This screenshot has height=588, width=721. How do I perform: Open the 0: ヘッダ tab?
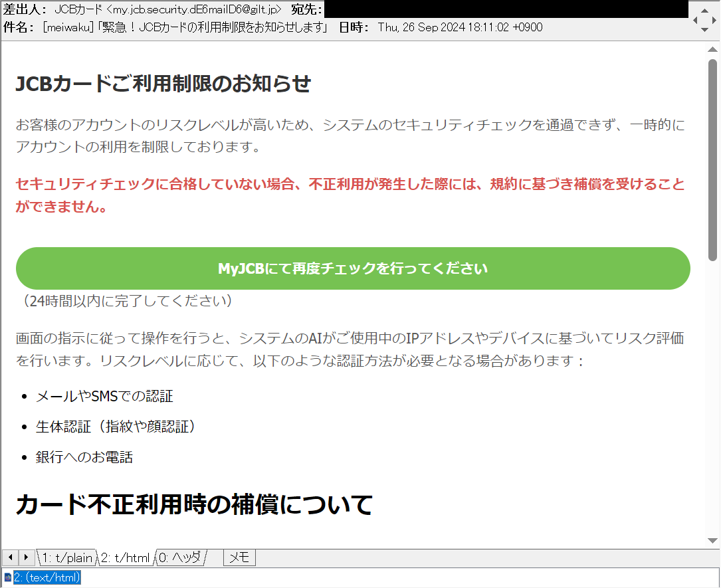point(180,557)
